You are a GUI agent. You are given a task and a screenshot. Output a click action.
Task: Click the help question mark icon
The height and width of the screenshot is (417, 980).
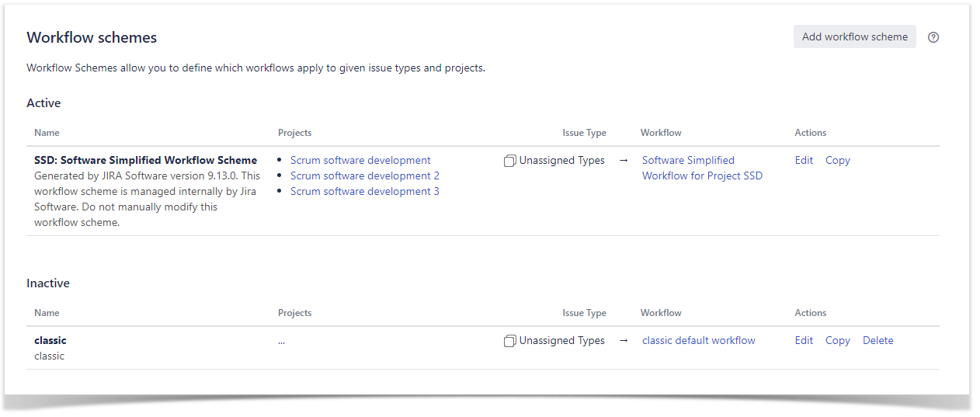(933, 37)
